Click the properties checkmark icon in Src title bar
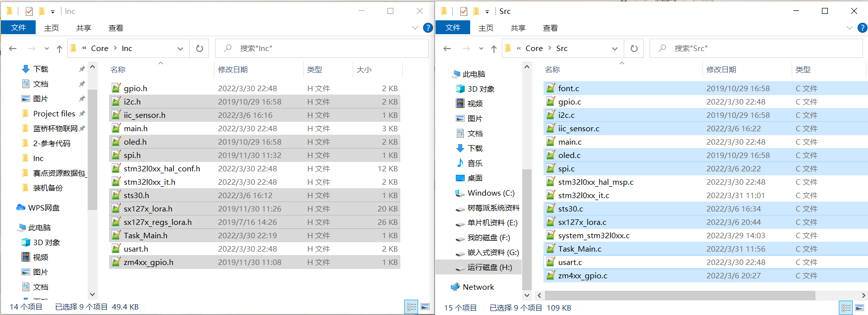The image size is (868, 315). pos(464,11)
